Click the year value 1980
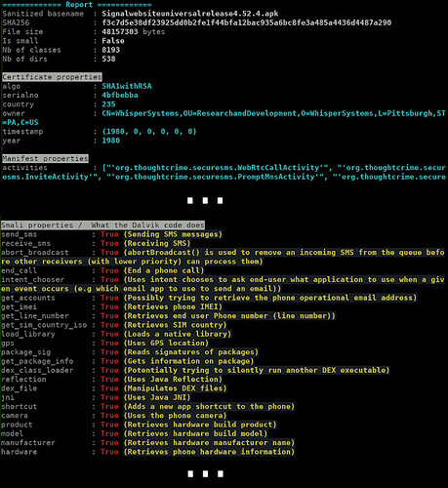448x488 pixels. click(x=110, y=141)
